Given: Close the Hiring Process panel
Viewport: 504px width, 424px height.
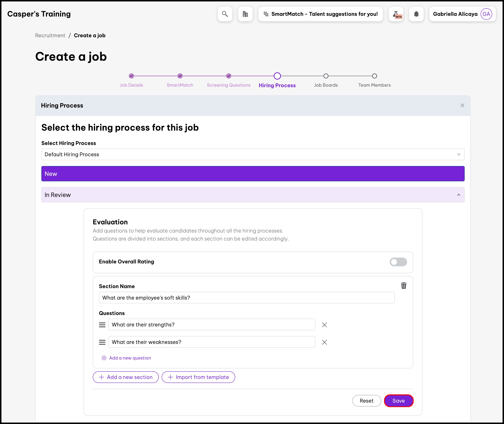Looking at the screenshot, I should (x=462, y=106).
